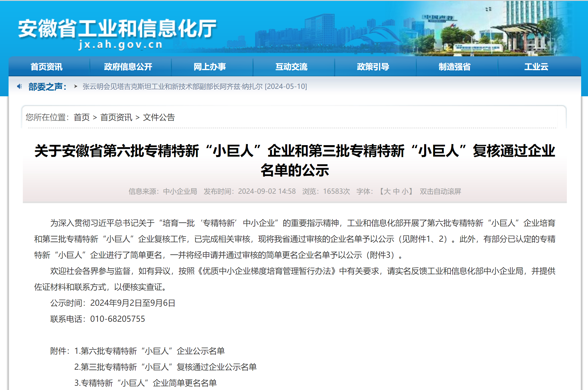Select the 制造强省 menu tab
This screenshot has height=390, width=588.
coord(455,67)
